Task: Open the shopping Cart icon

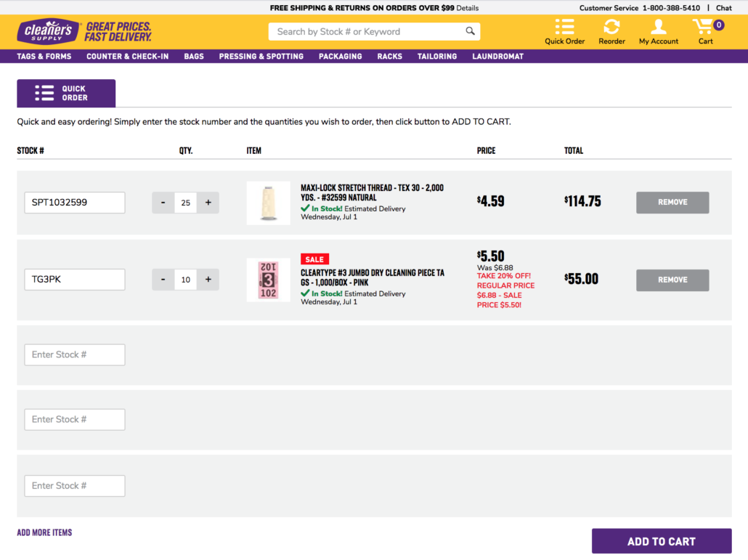Action: (707, 31)
